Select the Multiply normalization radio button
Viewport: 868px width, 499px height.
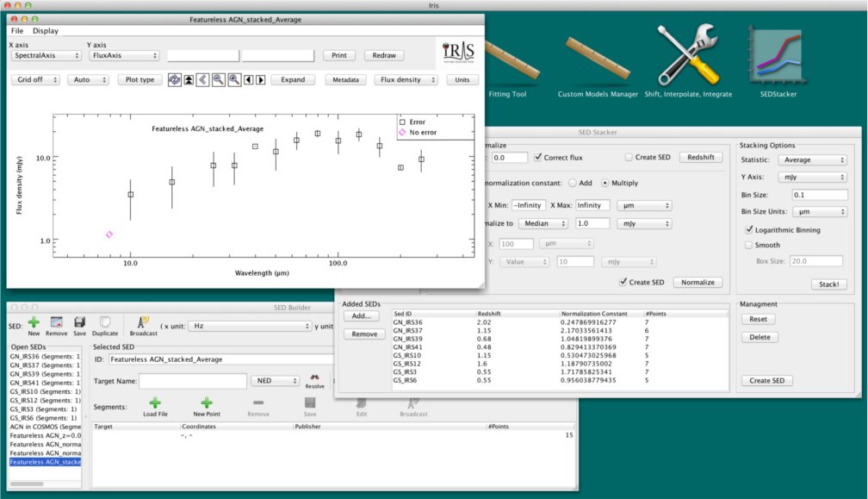605,183
